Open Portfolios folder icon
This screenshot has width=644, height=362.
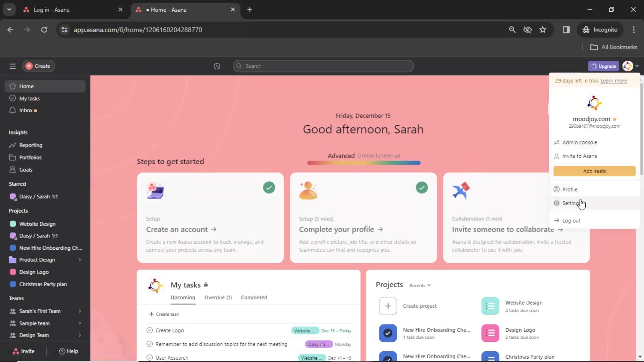pyautogui.click(x=13, y=158)
